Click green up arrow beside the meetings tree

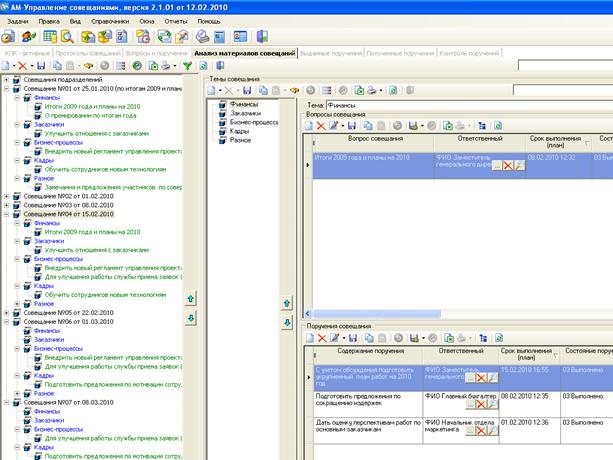click(x=191, y=299)
